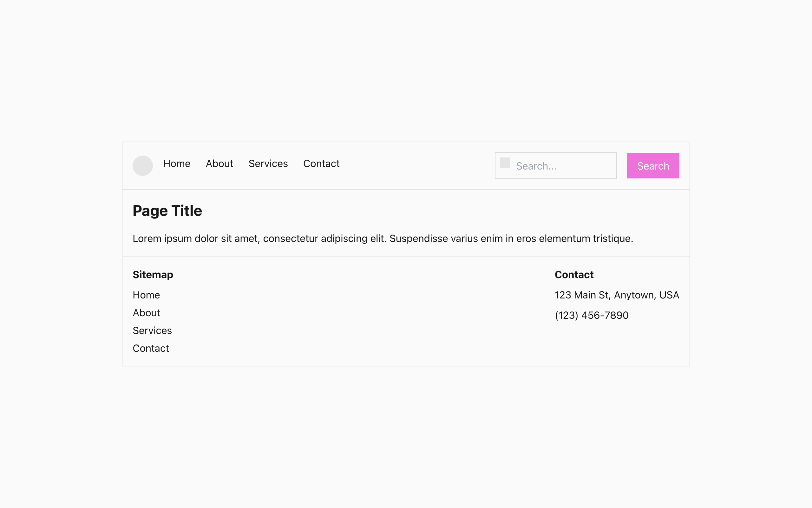Click the search icon inside search field
The height and width of the screenshot is (508, 812).
[x=505, y=163]
